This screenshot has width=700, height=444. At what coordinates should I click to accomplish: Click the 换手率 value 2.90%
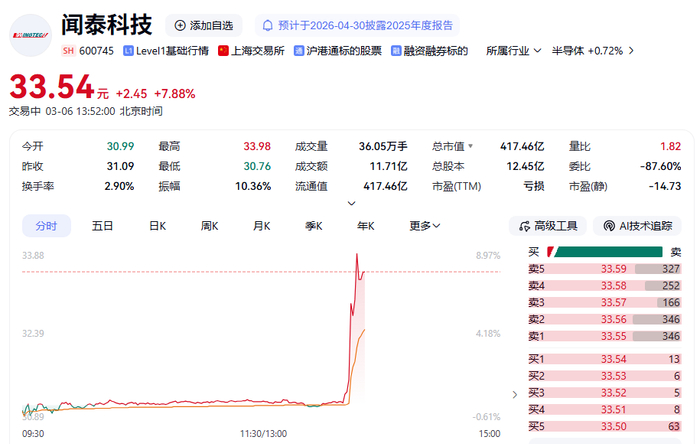119,186
